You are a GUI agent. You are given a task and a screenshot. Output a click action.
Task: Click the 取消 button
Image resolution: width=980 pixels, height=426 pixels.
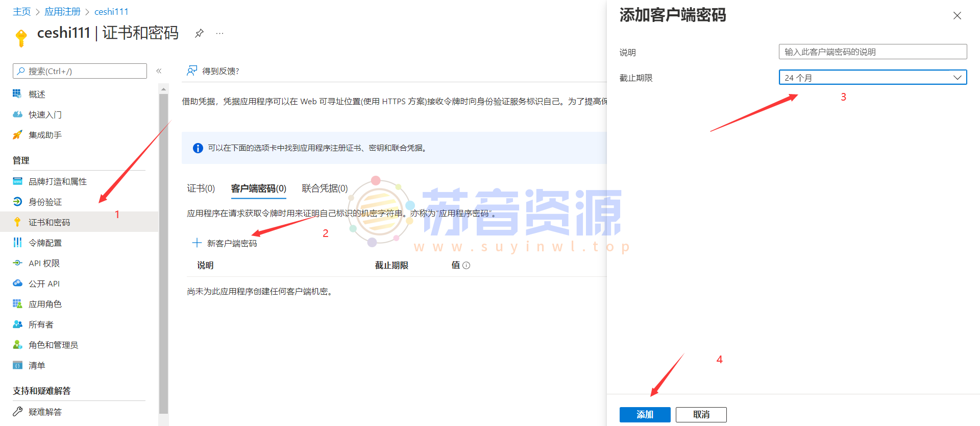(701, 415)
